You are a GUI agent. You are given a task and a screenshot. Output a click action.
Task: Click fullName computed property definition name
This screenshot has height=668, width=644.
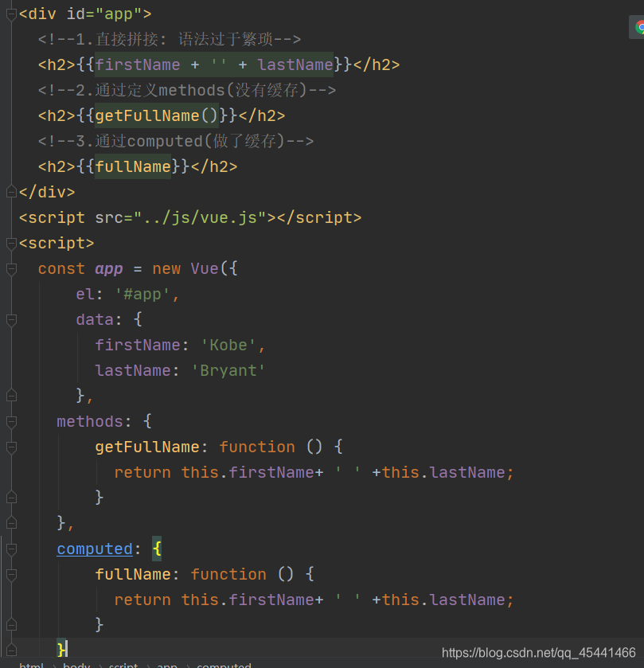pyautogui.click(x=132, y=575)
